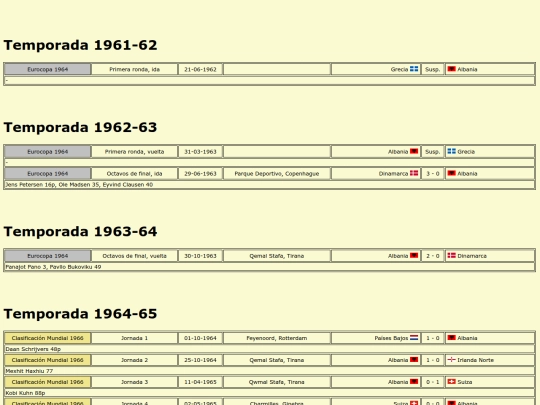
Task: Click the scorer 'Mexhit Haxhiu 77'
Action: tap(29, 371)
